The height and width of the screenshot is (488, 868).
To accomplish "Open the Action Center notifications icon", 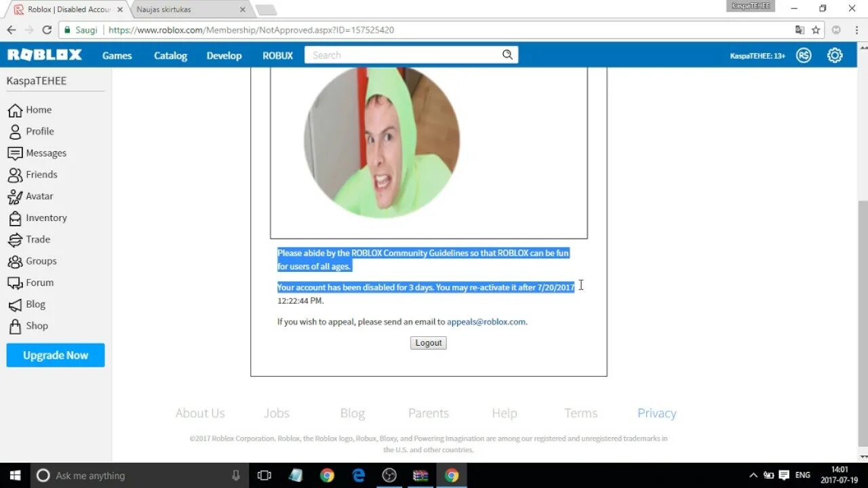I will (784, 475).
